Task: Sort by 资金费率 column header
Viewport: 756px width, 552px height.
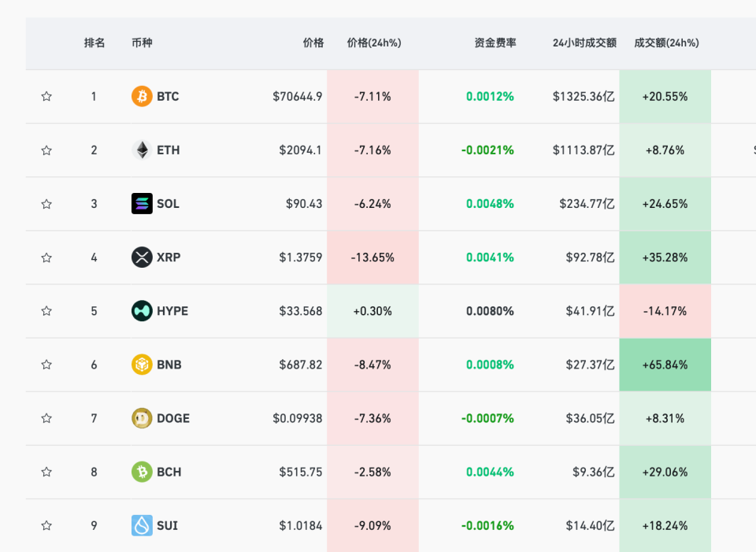Action: [495, 43]
